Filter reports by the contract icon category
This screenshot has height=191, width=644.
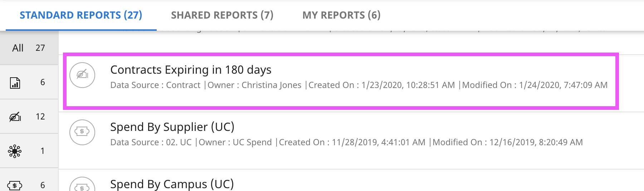pyautogui.click(x=15, y=117)
